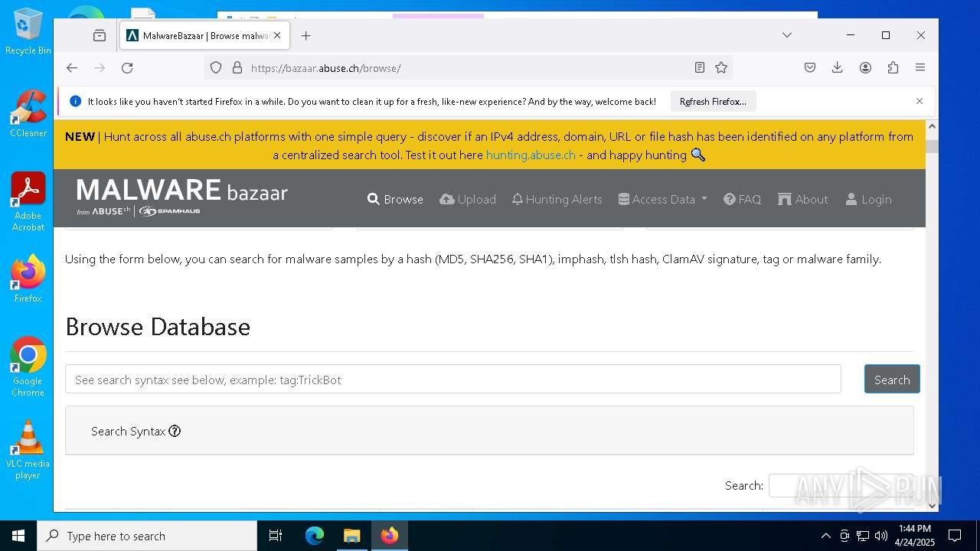Click the taskbar search box

(147, 536)
